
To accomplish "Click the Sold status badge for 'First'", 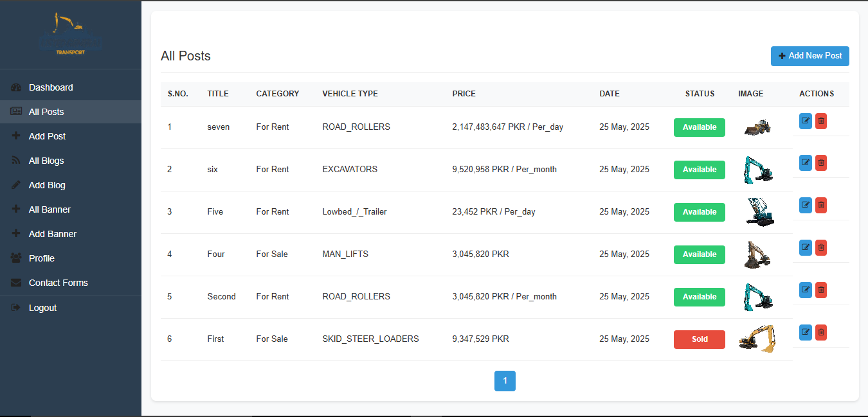I will click(700, 339).
